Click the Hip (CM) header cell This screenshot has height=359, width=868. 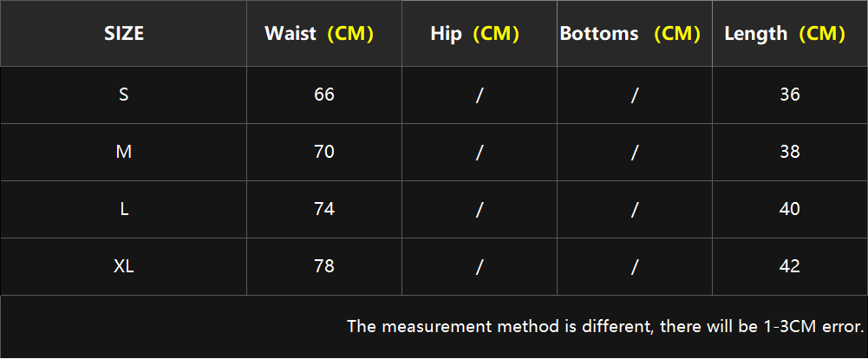480,34
